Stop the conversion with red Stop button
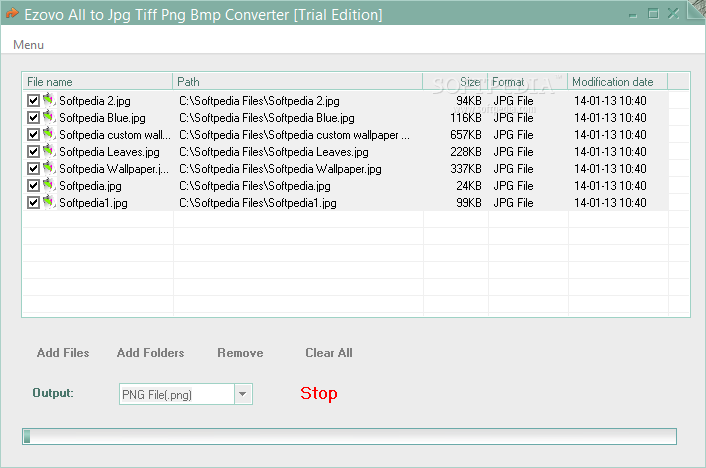706x468 pixels. [x=319, y=393]
